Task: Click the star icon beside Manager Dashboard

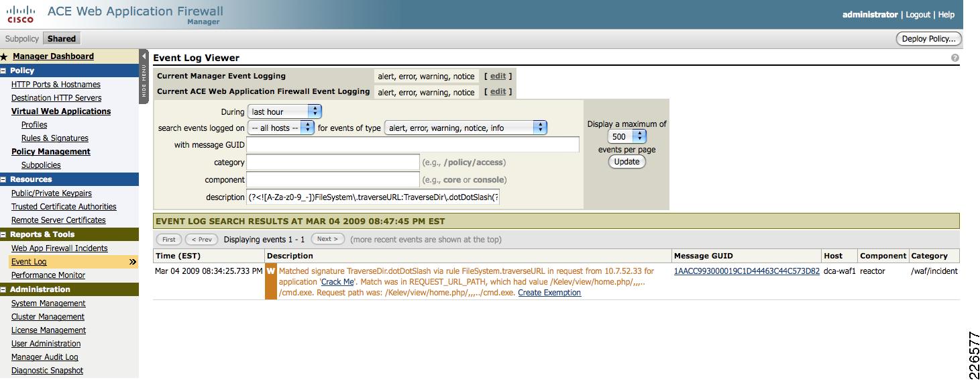Action: (x=4, y=57)
